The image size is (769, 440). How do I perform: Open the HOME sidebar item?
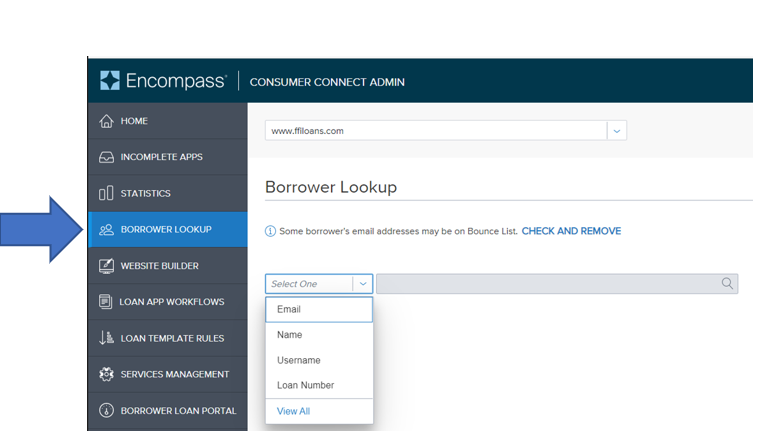168,121
